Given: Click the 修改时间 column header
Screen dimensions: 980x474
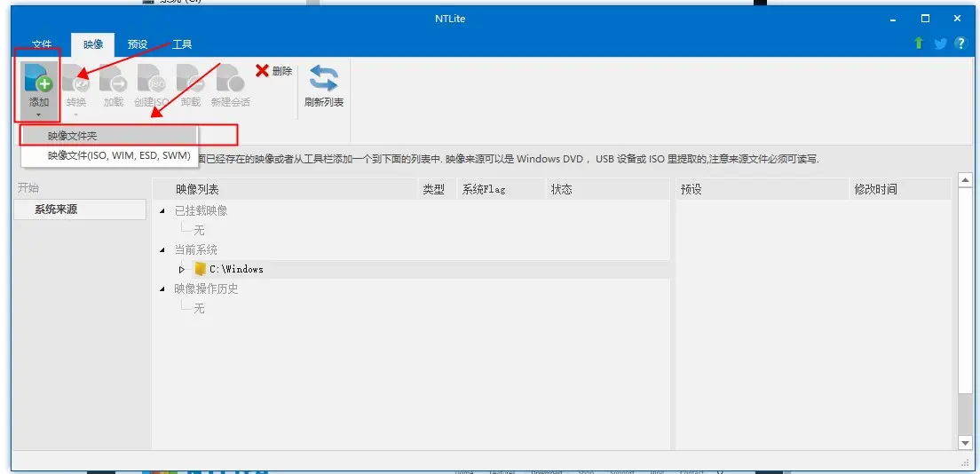Looking at the screenshot, I should pyautogui.click(x=900, y=189).
